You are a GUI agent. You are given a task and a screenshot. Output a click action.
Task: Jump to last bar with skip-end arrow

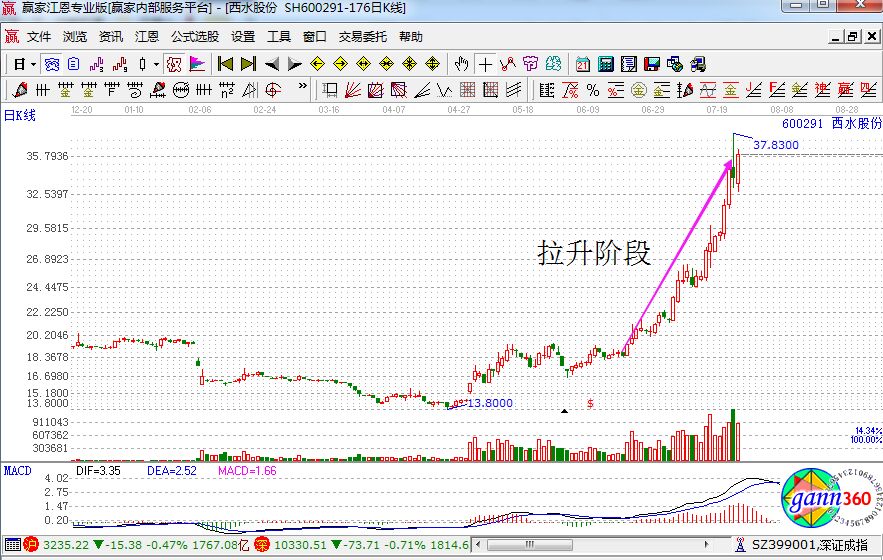[248, 64]
